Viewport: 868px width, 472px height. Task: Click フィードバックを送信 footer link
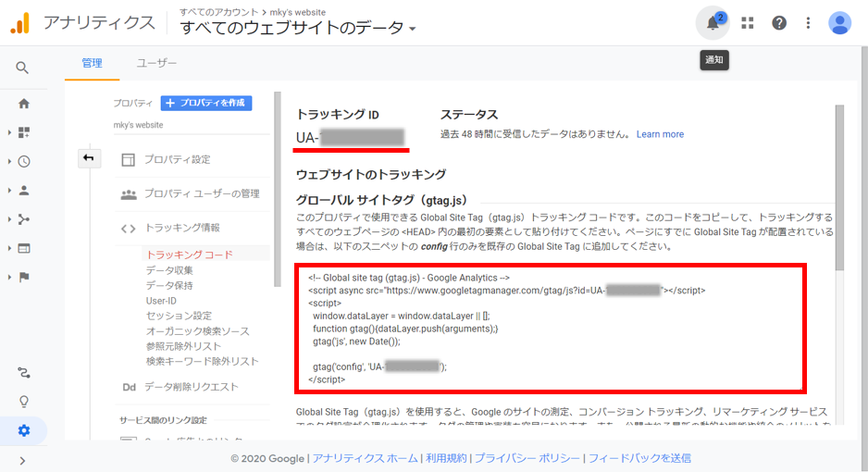pyautogui.click(x=639, y=458)
